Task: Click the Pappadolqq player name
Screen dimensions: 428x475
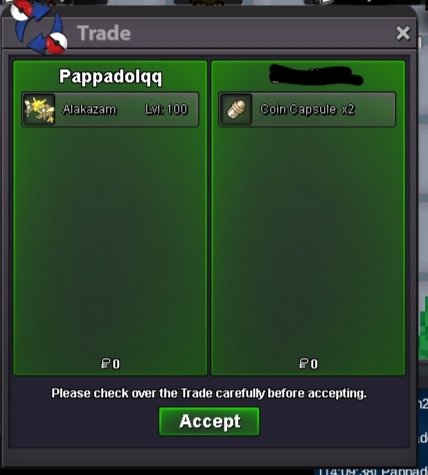Action: pos(110,77)
